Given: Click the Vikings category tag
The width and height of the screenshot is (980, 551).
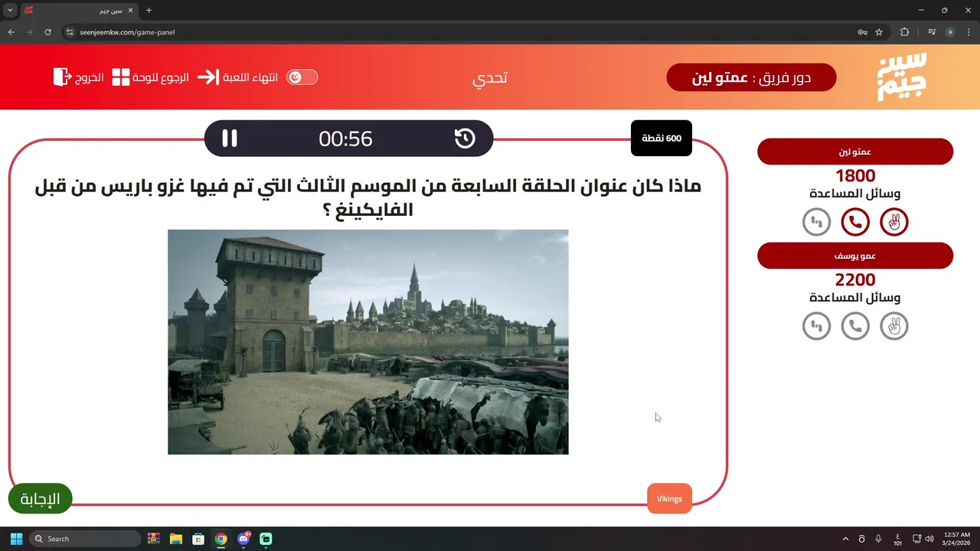Looking at the screenshot, I should coord(669,499).
